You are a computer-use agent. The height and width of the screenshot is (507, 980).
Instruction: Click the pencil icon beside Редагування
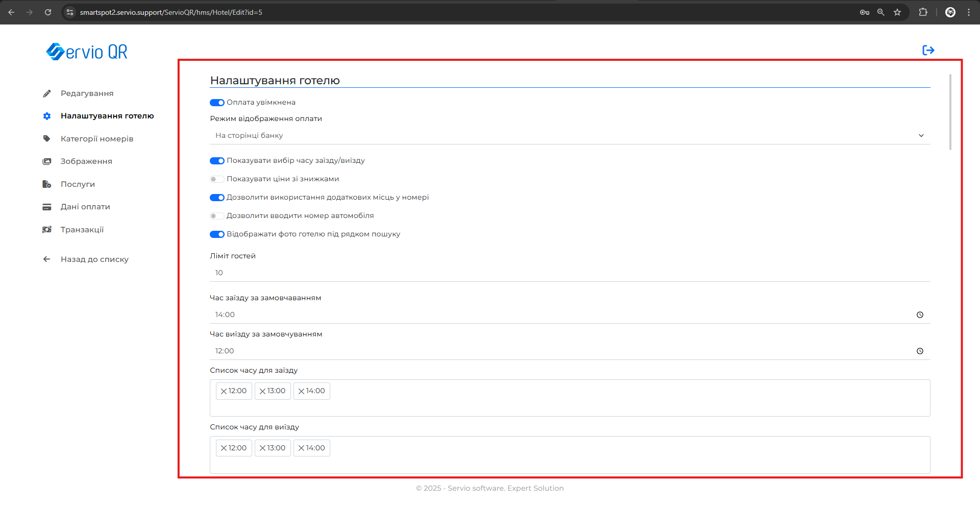click(47, 93)
